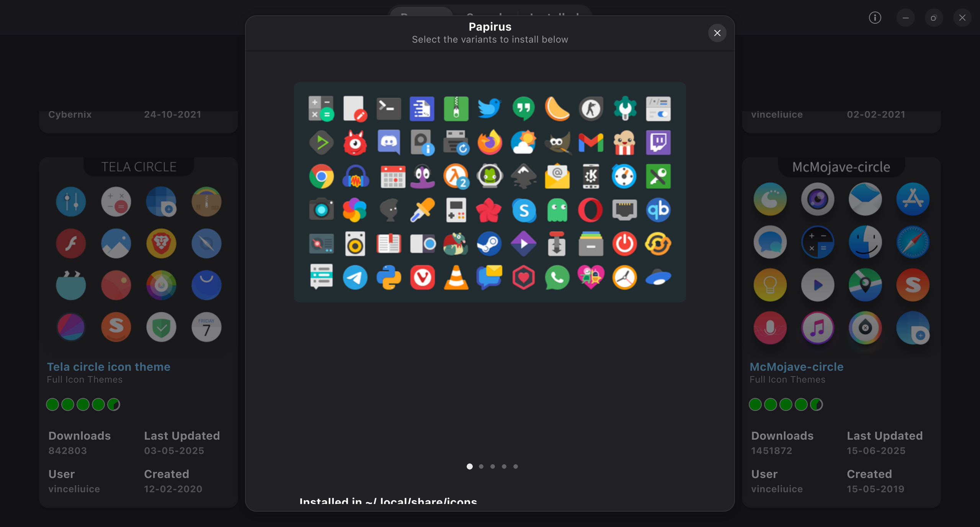980x527 pixels.
Task: Restore the window using the maximize button
Action: pyautogui.click(x=934, y=18)
